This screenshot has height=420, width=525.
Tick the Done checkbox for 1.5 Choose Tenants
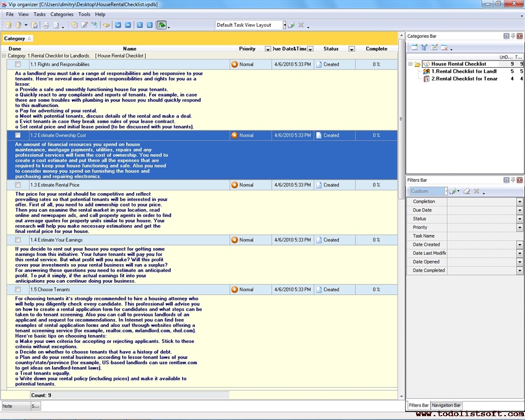pyautogui.click(x=18, y=290)
